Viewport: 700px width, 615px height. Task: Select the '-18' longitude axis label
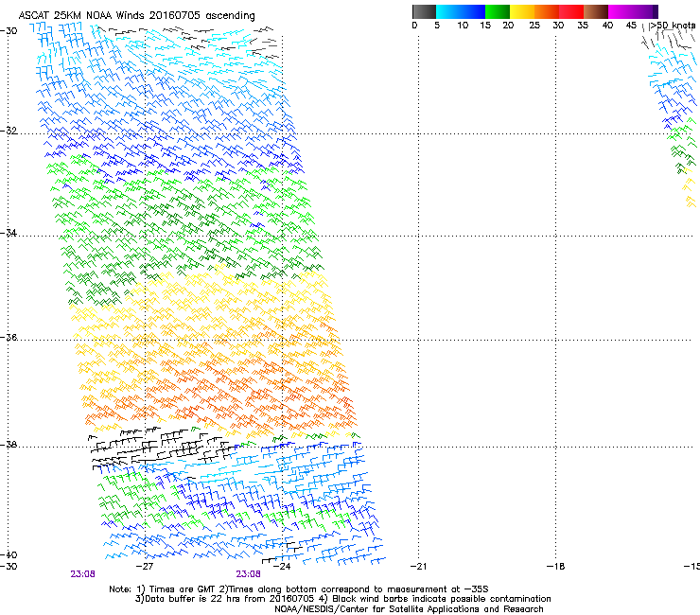[555, 567]
